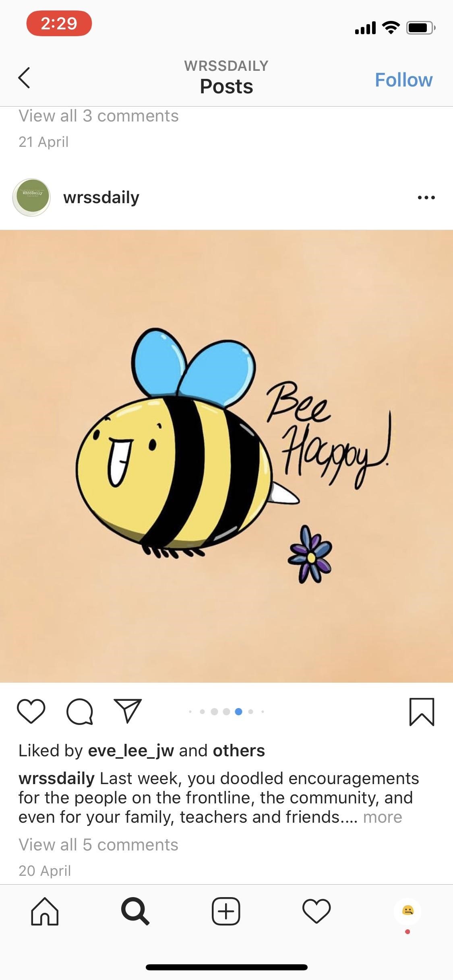Open the three-dot post options menu
This screenshot has height=980, width=453.
click(426, 198)
